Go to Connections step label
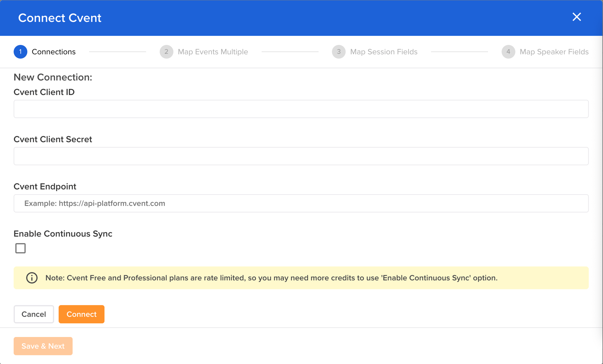 (x=53, y=52)
